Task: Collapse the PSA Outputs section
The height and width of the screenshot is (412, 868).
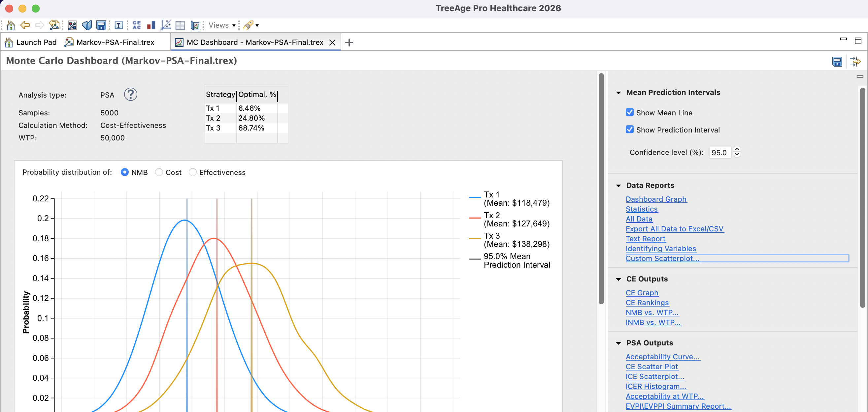Action: pyautogui.click(x=618, y=343)
